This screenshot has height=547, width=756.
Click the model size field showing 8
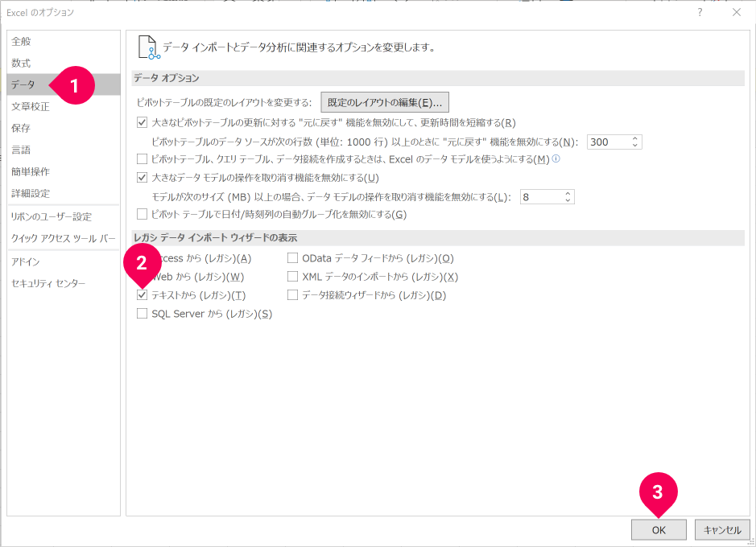pos(540,197)
